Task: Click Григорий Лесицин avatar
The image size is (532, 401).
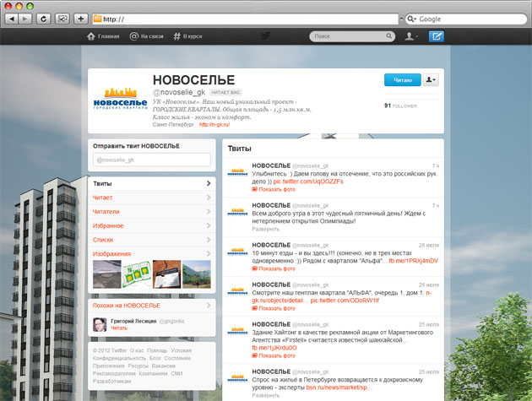Action: click(100, 325)
